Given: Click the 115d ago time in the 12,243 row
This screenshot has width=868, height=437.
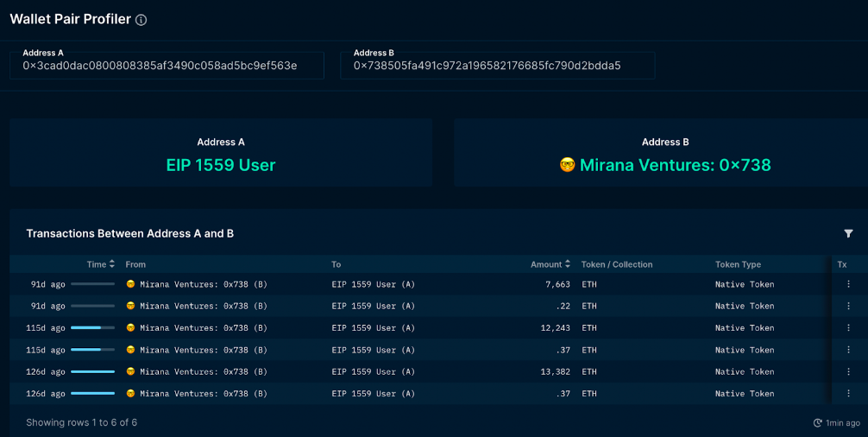Looking at the screenshot, I should (46, 328).
